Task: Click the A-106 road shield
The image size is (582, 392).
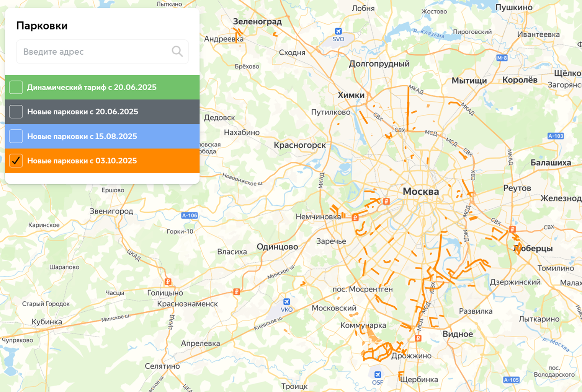Action: [190, 216]
